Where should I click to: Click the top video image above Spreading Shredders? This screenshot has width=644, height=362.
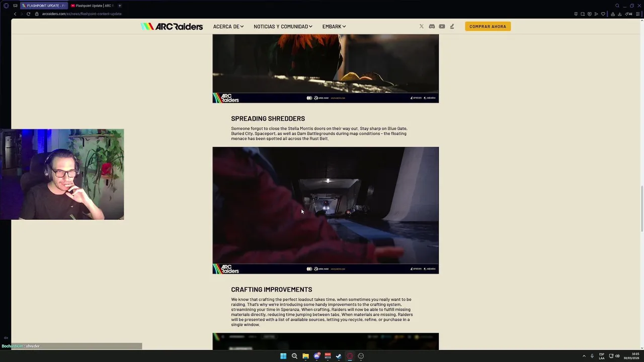click(326, 68)
